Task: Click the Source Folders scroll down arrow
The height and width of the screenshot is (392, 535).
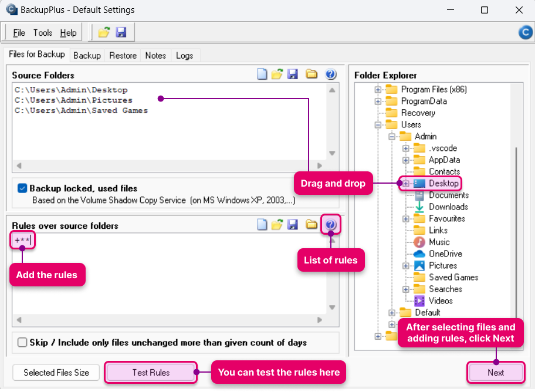Action: pyautogui.click(x=332, y=153)
